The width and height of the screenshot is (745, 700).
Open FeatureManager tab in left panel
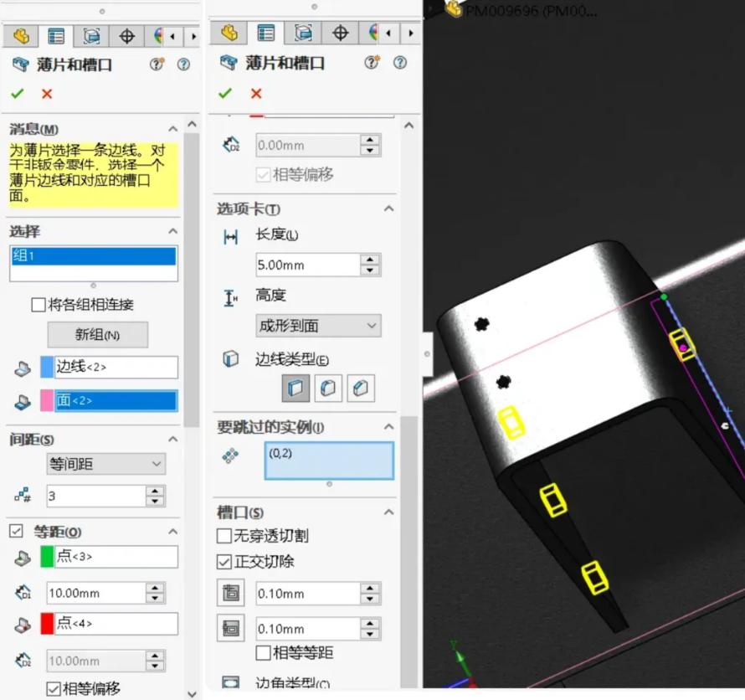coord(21,36)
